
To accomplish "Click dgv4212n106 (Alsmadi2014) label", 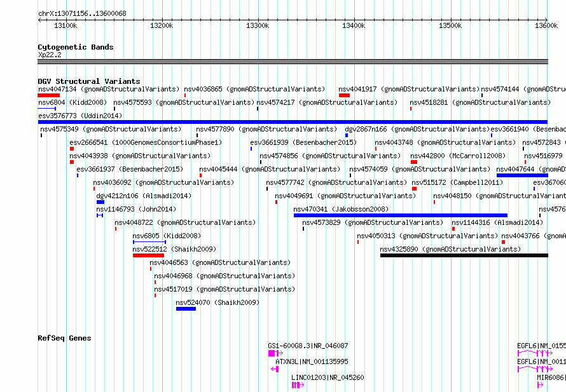I will click(x=144, y=196).
